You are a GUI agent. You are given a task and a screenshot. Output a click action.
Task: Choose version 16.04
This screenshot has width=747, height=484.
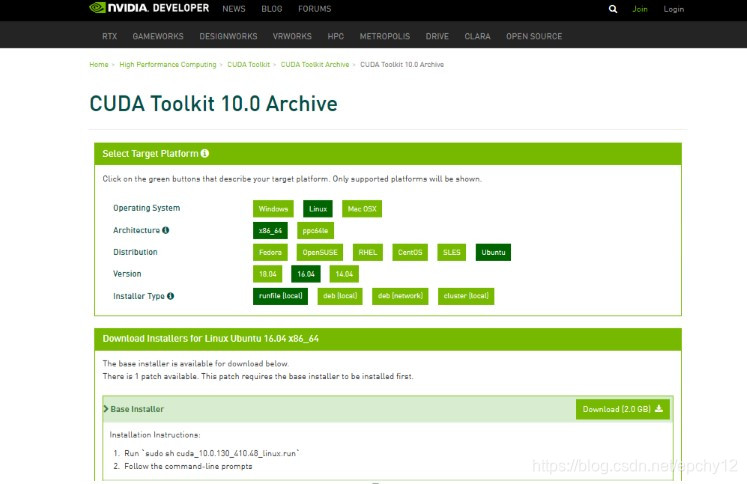pos(306,274)
